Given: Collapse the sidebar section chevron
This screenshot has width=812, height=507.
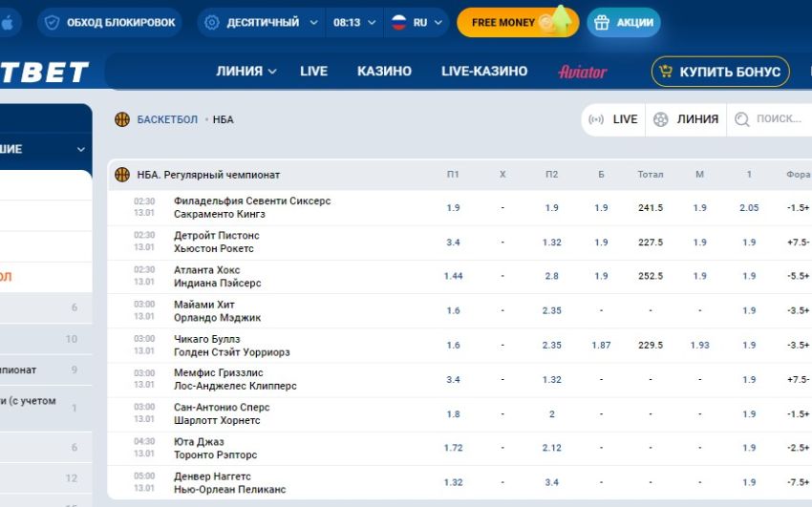Looking at the screenshot, I should click(x=81, y=150).
